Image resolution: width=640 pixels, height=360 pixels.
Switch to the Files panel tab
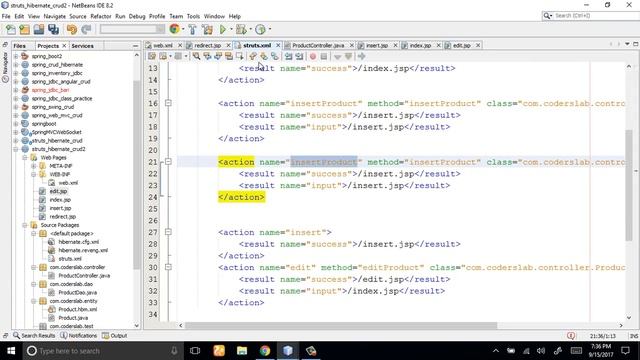click(x=20, y=46)
